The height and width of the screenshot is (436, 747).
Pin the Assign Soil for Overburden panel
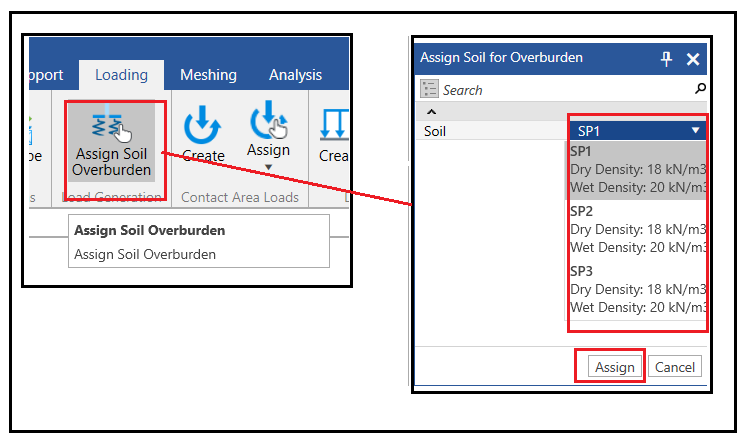[666, 59]
